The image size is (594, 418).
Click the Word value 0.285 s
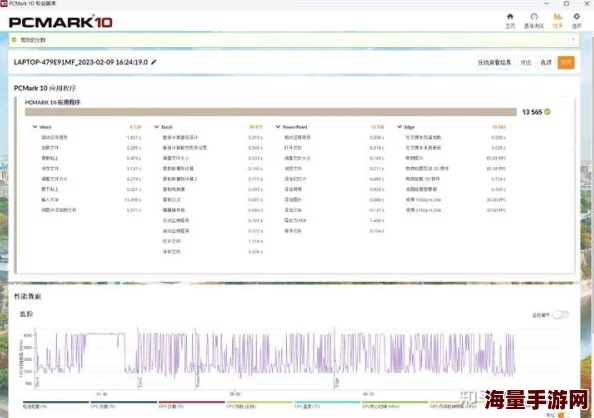[134, 148]
